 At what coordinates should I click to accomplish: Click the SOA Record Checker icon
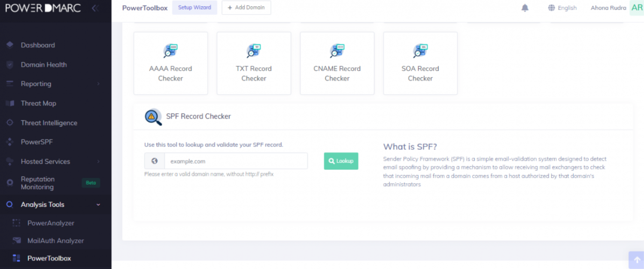[x=420, y=51]
